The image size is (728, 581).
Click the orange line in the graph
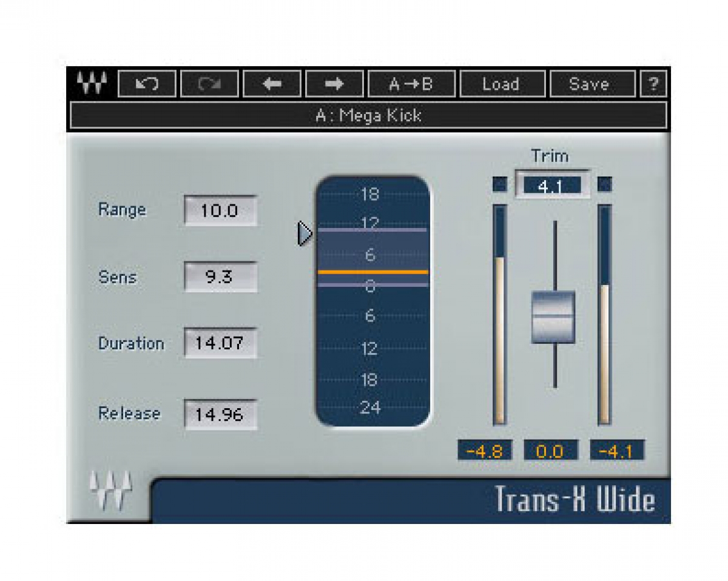point(372,272)
